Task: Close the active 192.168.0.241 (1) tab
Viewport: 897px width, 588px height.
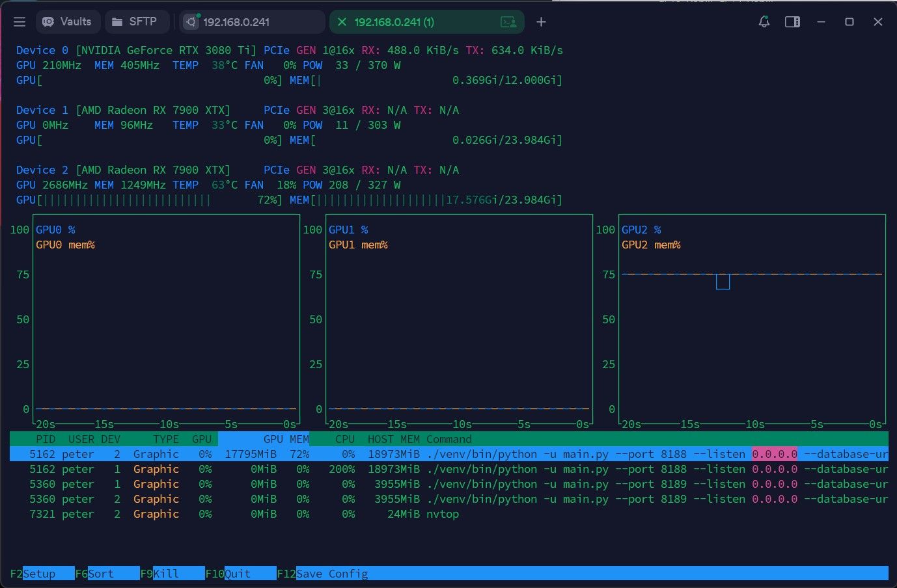Action: 342,22
